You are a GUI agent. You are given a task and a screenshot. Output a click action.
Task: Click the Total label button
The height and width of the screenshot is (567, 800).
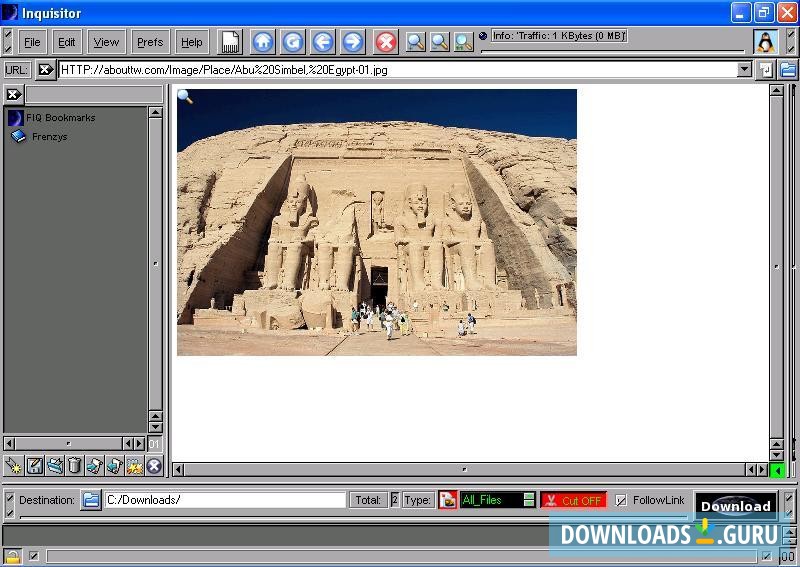[368, 500]
